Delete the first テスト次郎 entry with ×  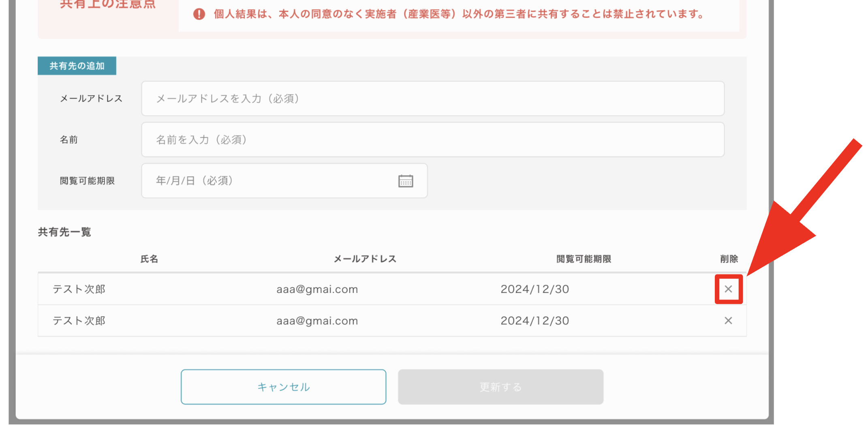pos(728,289)
